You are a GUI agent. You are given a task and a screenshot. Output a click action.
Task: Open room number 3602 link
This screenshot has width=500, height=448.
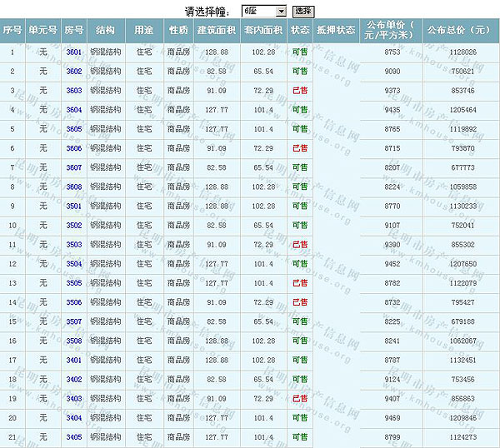pos(74,72)
